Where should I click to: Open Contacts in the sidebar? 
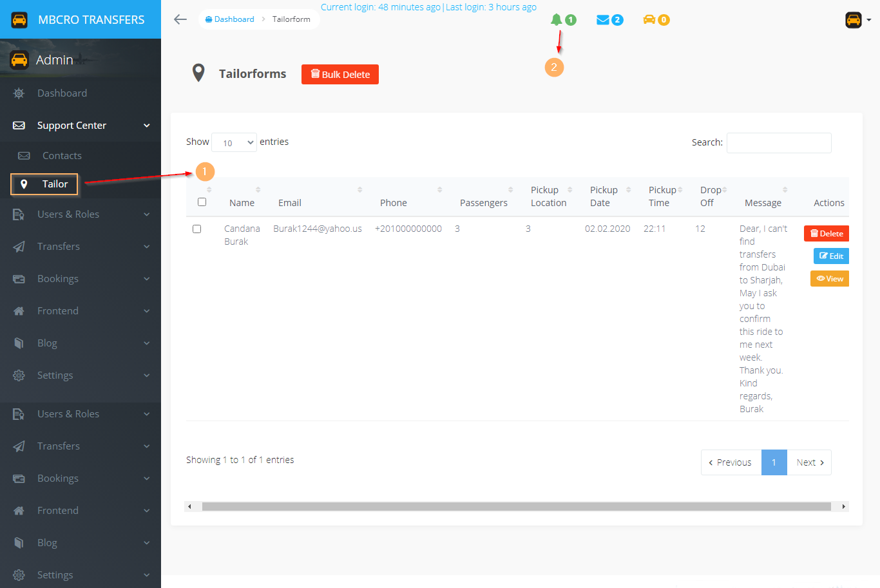coord(62,156)
